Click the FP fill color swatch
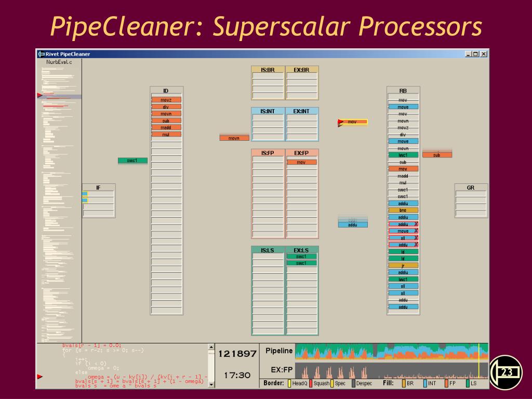This screenshot has width=532, height=399. (446, 383)
